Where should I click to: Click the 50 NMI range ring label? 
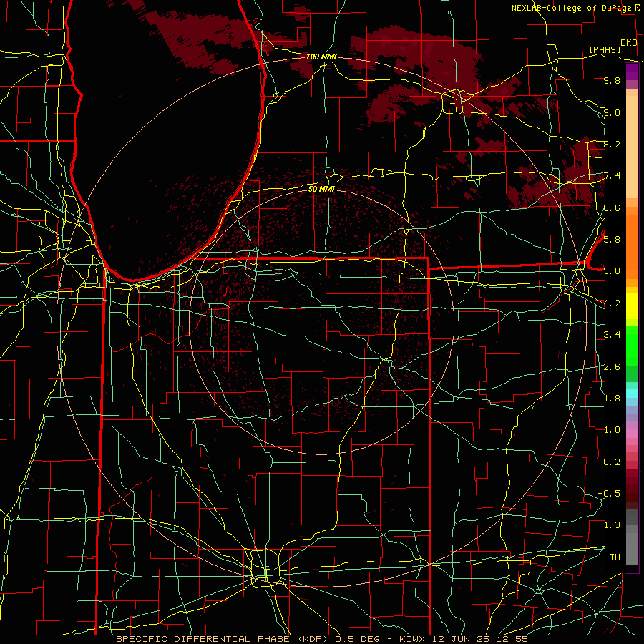click(x=321, y=189)
